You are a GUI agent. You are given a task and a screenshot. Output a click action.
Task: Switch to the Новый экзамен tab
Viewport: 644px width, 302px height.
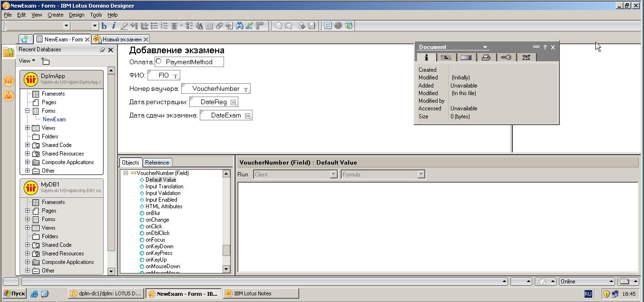coord(122,39)
